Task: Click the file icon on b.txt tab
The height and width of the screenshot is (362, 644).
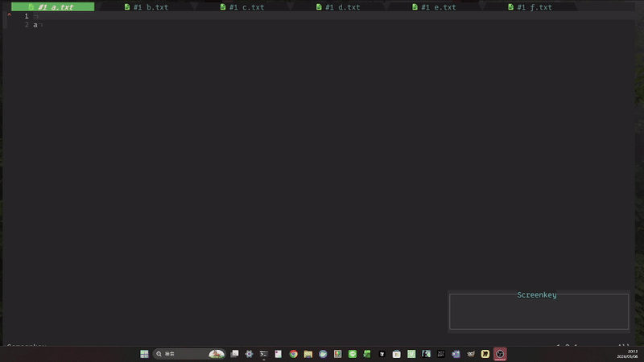Action: (127, 7)
